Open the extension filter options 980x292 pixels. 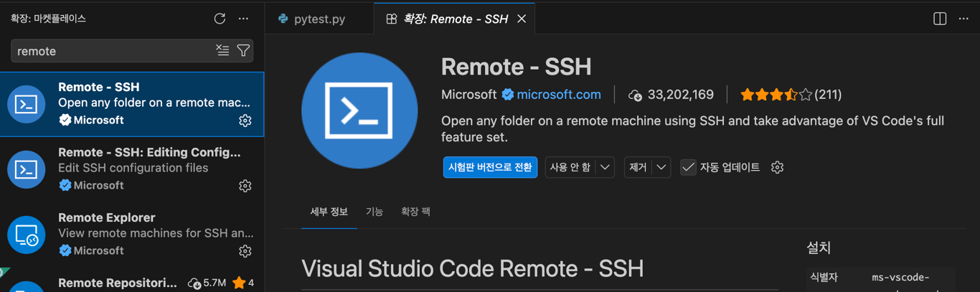[x=243, y=50]
